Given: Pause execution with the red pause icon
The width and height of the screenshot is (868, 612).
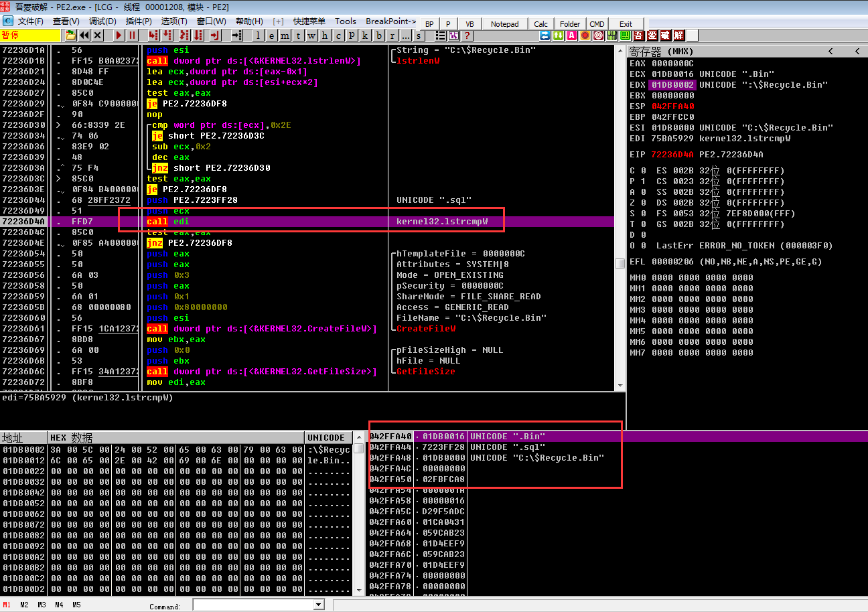Looking at the screenshot, I should (133, 35).
